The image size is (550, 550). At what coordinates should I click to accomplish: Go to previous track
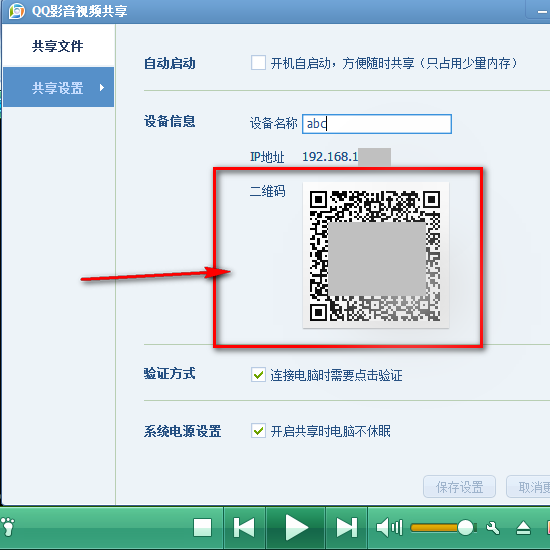tap(244, 528)
